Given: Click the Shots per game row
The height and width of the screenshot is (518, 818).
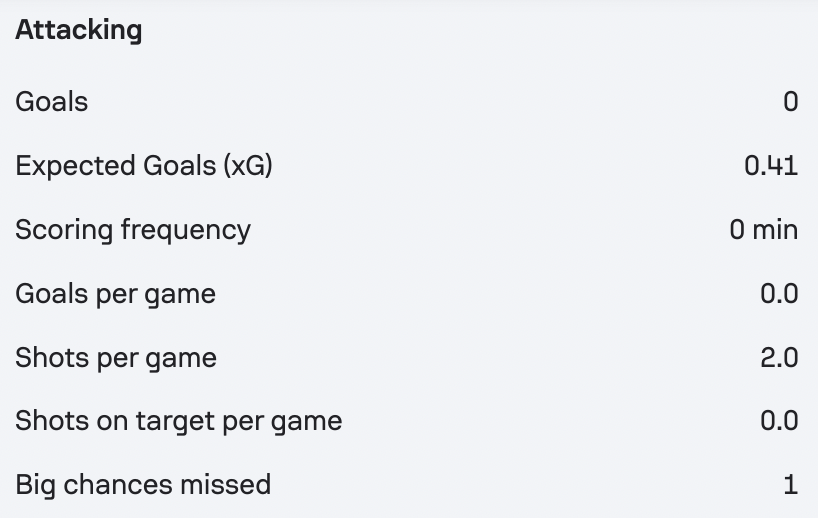Looking at the screenshot, I should point(407,358).
